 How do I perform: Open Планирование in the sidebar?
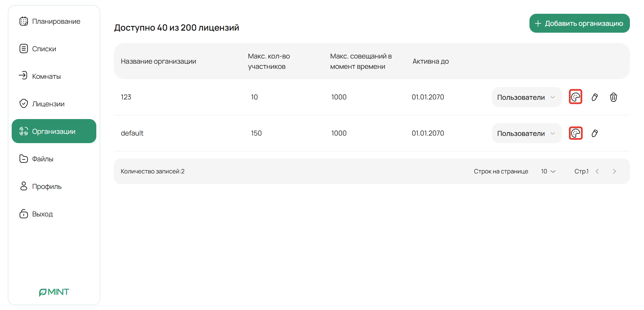pos(50,21)
